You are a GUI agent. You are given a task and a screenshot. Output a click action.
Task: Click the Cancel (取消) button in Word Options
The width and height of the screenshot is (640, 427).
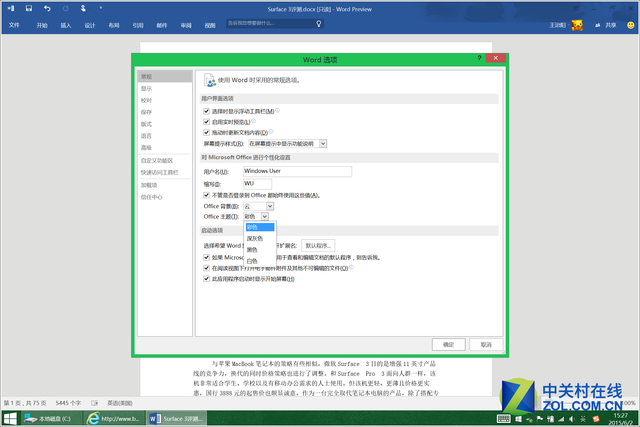point(486,345)
